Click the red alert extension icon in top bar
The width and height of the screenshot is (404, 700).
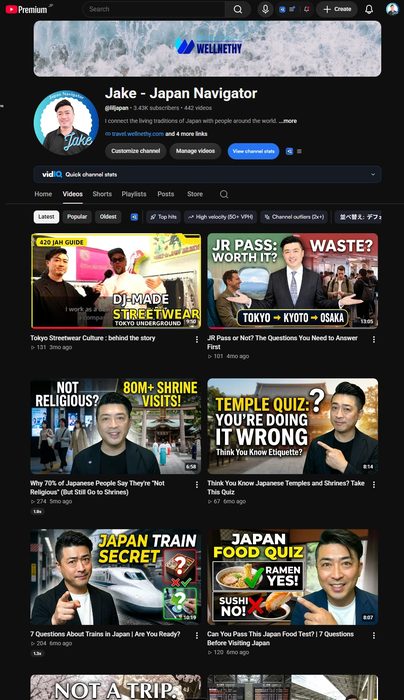307,9
